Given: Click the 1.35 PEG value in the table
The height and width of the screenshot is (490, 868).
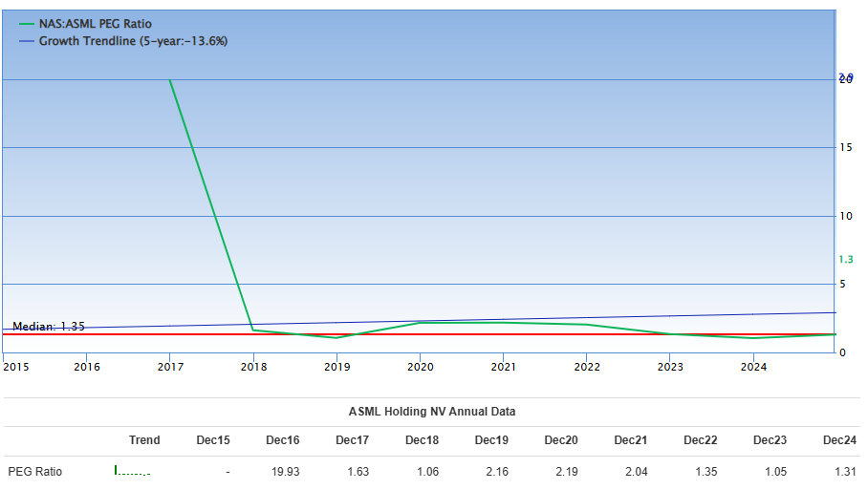Looking at the screenshot, I should click(706, 472).
